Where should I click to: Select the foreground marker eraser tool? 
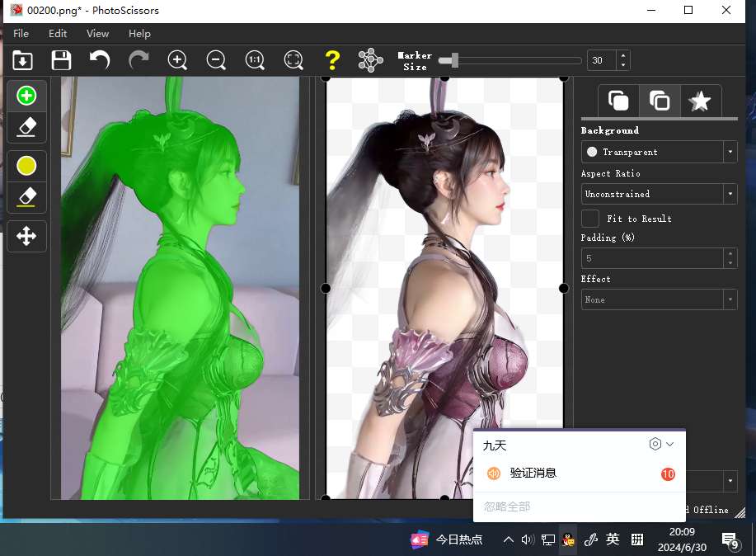pos(26,127)
